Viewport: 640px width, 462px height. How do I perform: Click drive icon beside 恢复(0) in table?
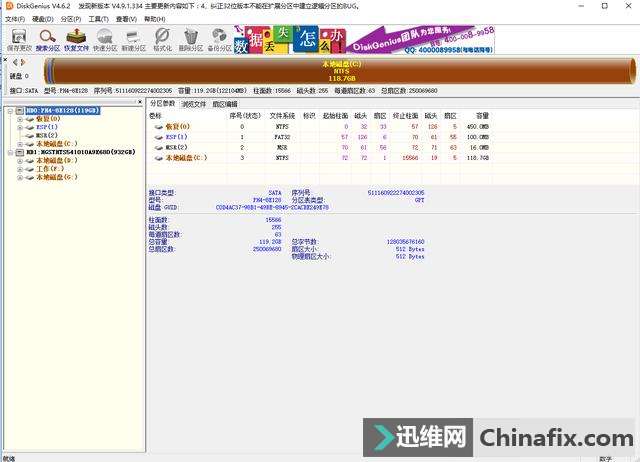pyautogui.click(x=159, y=127)
